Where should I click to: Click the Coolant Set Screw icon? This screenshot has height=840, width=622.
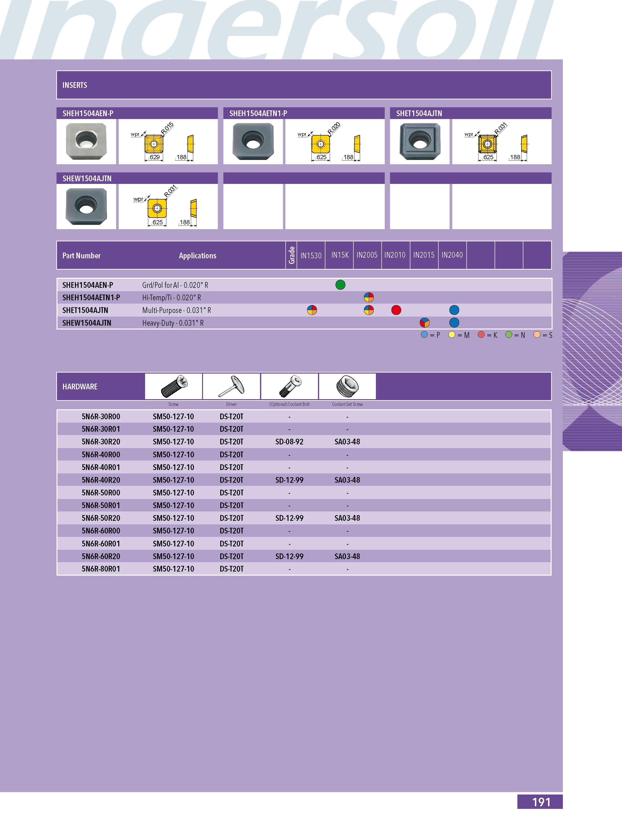coord(348,386)
